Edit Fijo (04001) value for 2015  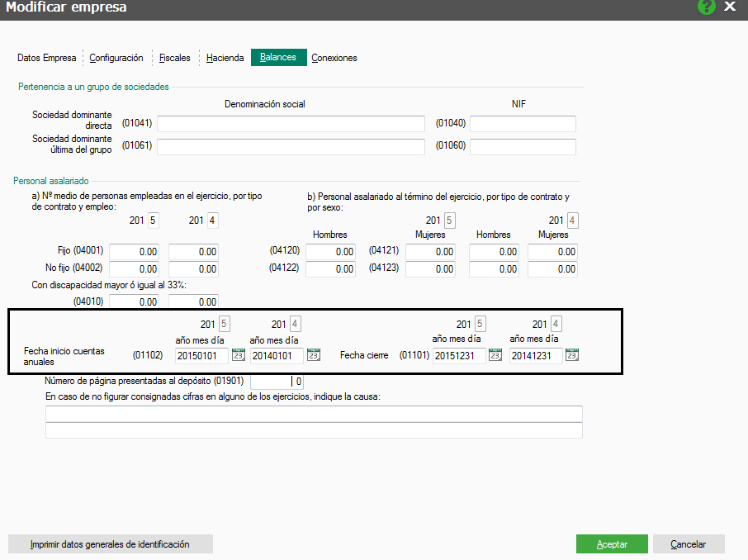click(134, 252)
